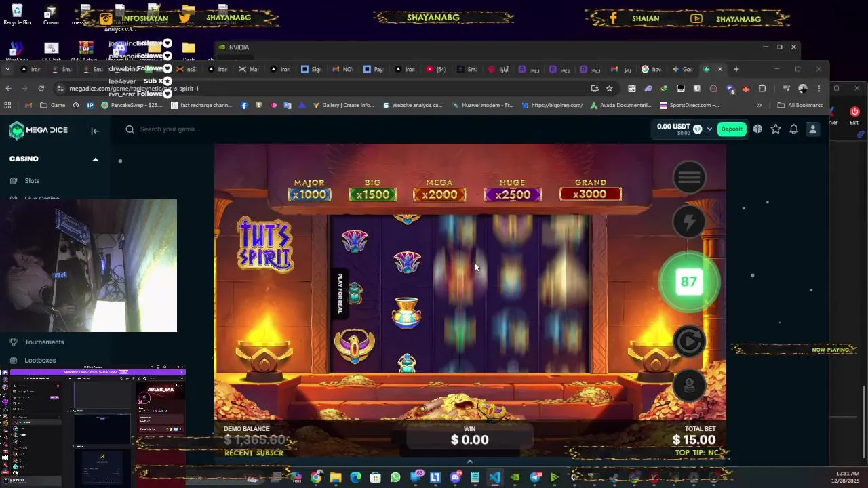This screenshot has width=868, height=488.
Task: Go back in the browser
Action: pyautogui.click(x=8, y=89)
